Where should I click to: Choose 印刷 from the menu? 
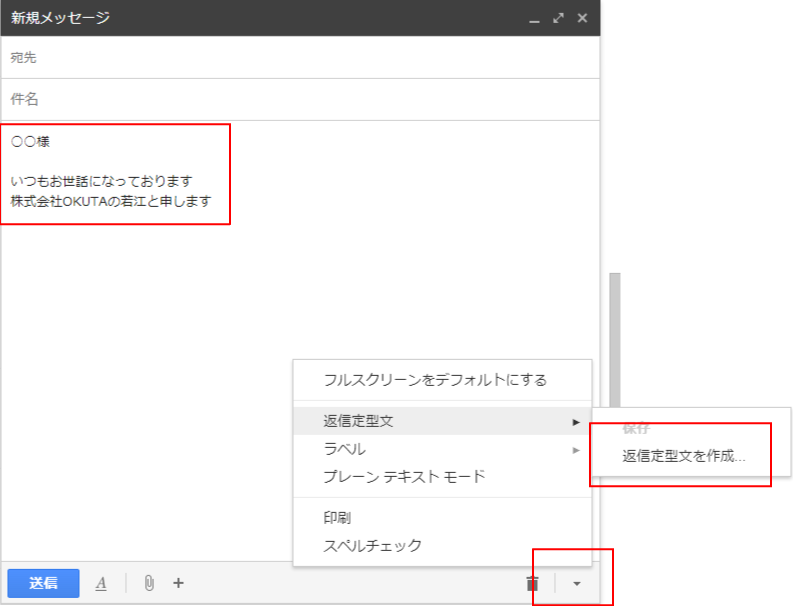(337, 518)
